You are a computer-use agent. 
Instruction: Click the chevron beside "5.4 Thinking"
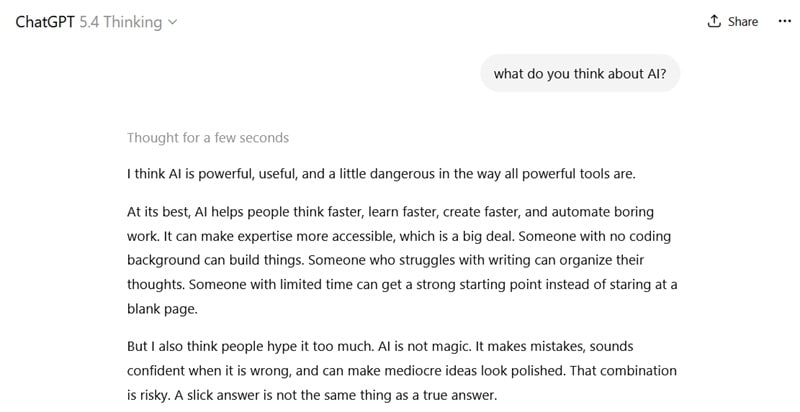[173, 22]
